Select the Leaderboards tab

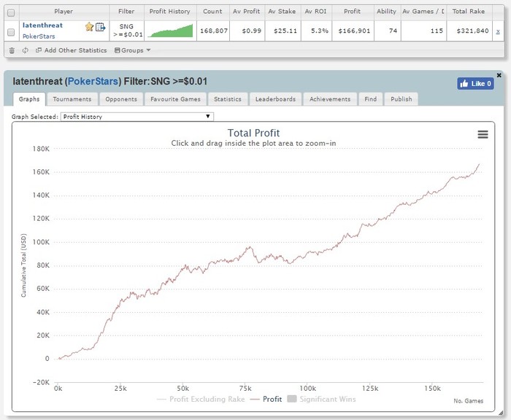pyautogui.click(x=275, y=99)
